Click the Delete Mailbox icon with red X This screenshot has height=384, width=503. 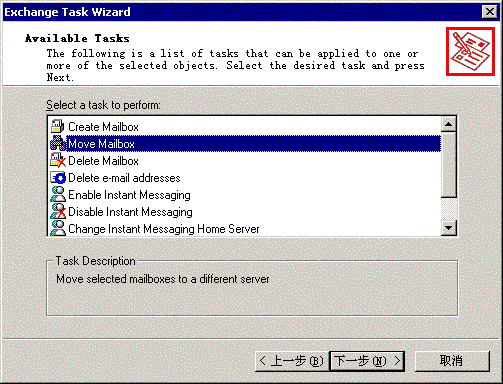[57, 161]
